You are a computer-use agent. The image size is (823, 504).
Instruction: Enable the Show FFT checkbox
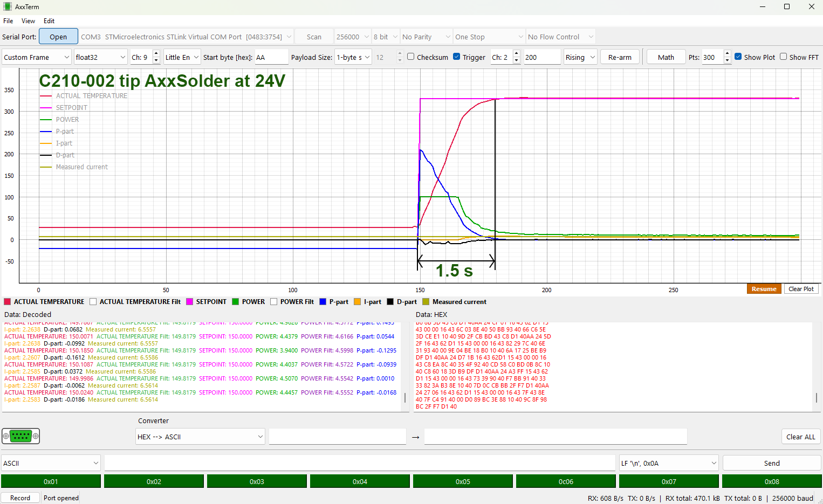(784, 57)
